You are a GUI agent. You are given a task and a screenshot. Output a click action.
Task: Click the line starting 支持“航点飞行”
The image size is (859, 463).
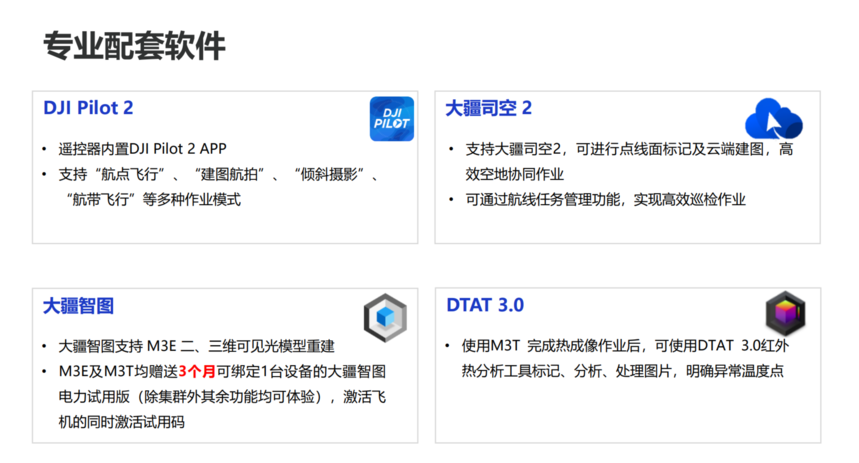(219, 174)
